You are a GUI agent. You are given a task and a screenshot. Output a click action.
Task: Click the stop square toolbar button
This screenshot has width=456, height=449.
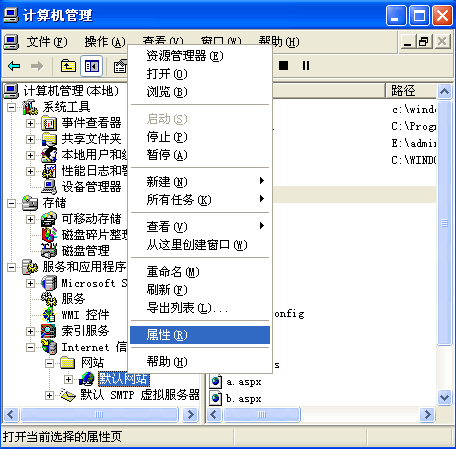[x=283, y=65]
